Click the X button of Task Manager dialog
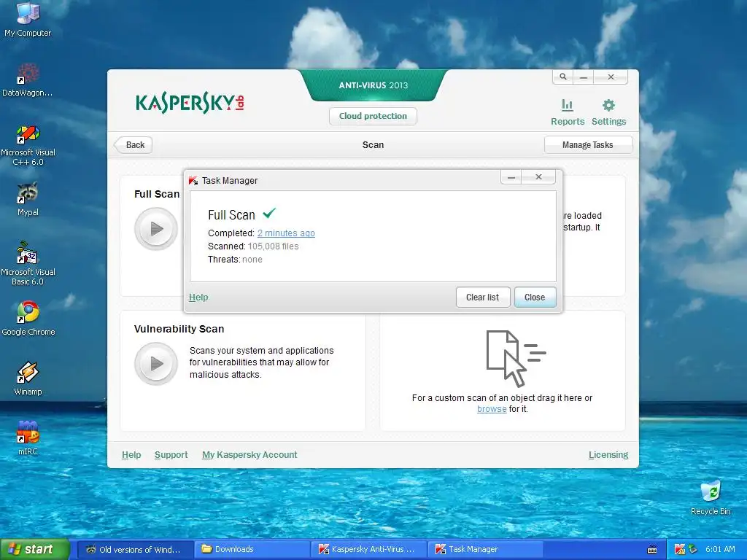The height and width of the screenshot is (560, 747). point(538,177)
